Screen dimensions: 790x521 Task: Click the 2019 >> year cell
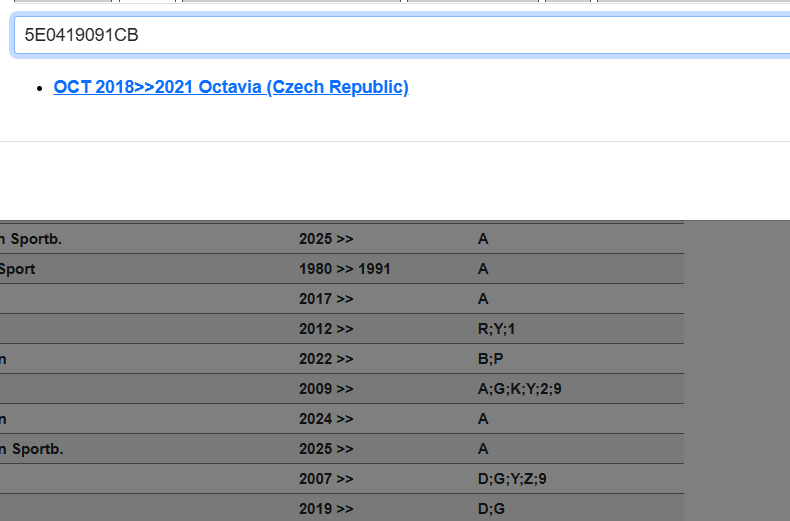(x=326, y=509)
